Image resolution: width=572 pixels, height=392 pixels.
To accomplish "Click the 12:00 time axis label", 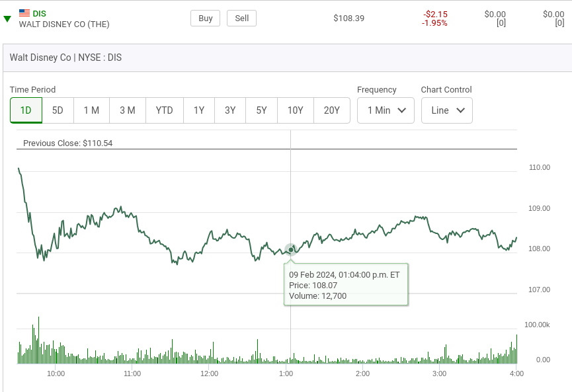I will click(x=210, y=373).
